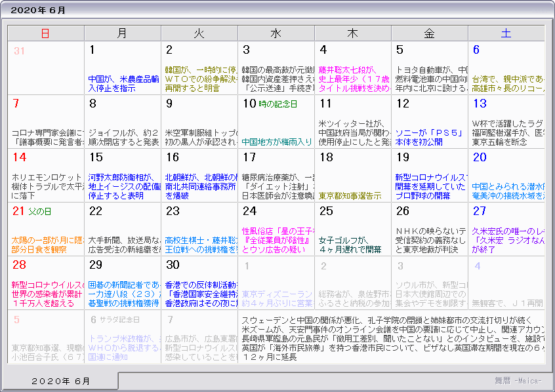This screenshot has width=555, height=392.
Task: Select June 1 date cell
Action: [x=123, y=68]
